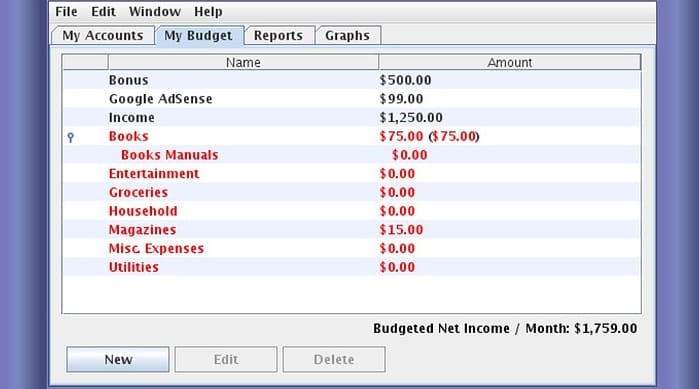The height and width of the screenshot is (389, 699).
Task: Click the $1,250.00 Income amount
Action: (411, 118)
